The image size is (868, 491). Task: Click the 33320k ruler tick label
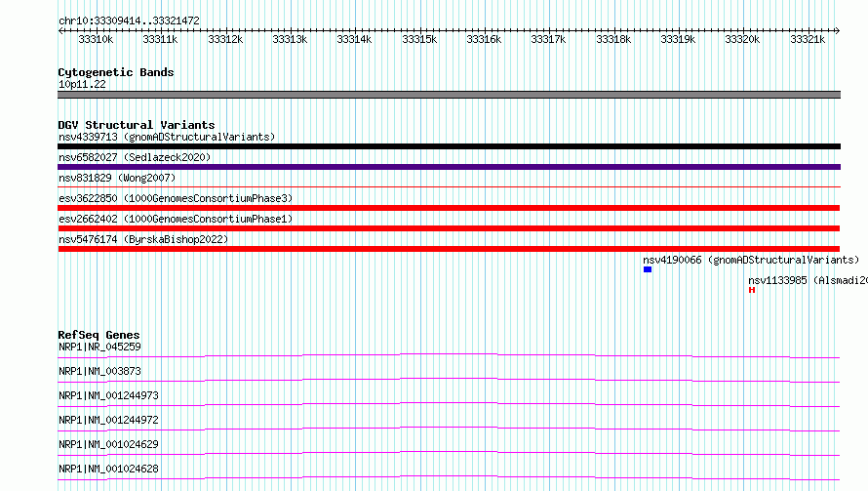coord(742,39)
